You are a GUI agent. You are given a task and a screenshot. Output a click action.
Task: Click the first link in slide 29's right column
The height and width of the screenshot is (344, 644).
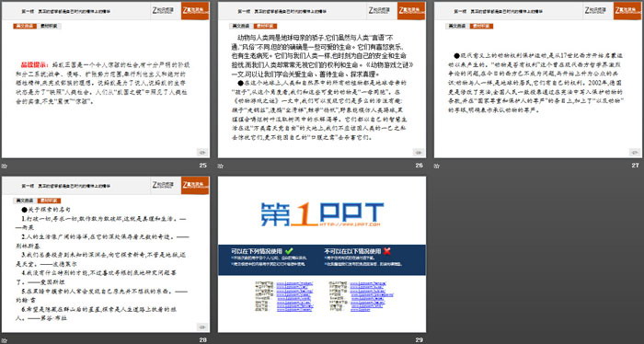click(367, 283)
